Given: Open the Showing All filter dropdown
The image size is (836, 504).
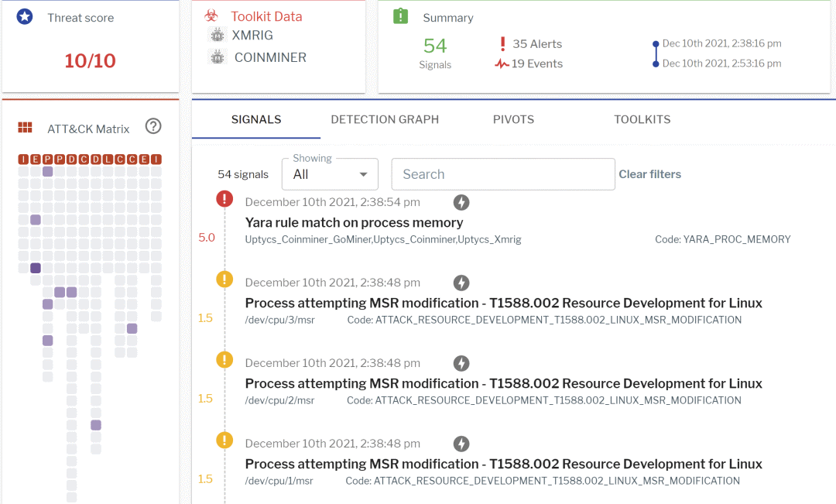Looking at the screenshot, I should pos(330,174).
